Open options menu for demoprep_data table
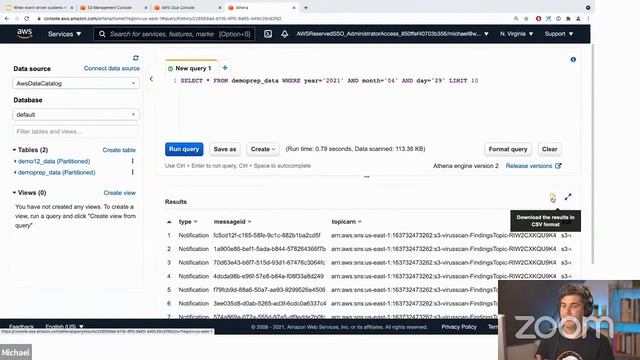The height and width of the screenshot is (360, 640). click(x=133, y=172)
